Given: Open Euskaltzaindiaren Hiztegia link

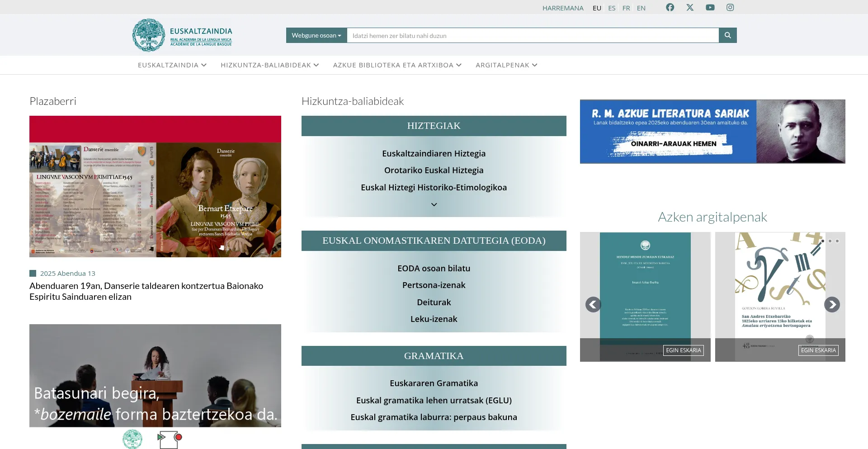Looking at the screenshot, I should [434, 153].
